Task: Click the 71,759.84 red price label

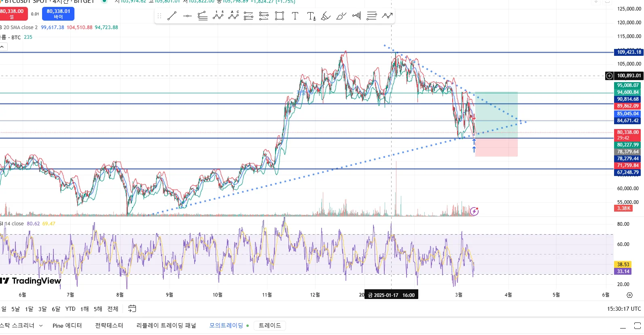Action: tap(628, 165)
